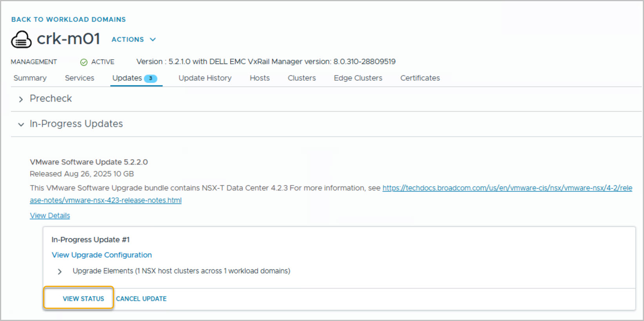The width and height of the screenshot is (644, 321).
Task: Switch to the Clusters tab
Action: tap(301, 78)
